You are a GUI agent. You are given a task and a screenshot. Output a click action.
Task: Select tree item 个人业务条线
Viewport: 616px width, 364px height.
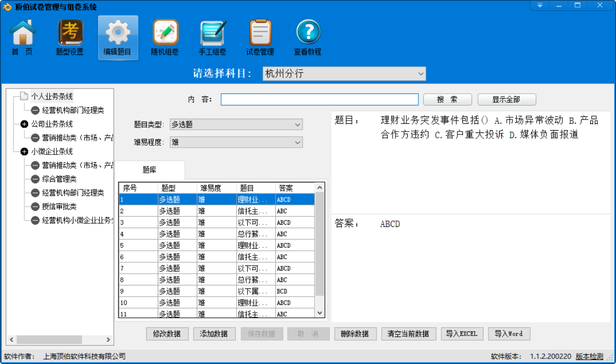pyautogui.click(x=52, y=96)
